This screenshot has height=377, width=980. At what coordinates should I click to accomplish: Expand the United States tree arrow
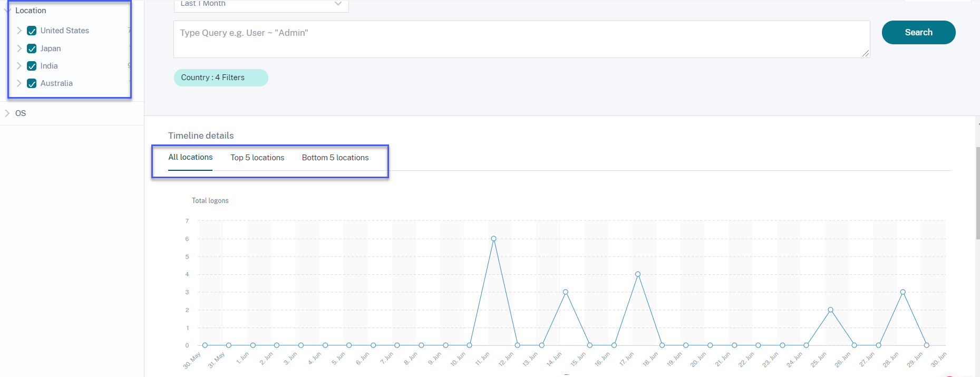pos(19,31)
